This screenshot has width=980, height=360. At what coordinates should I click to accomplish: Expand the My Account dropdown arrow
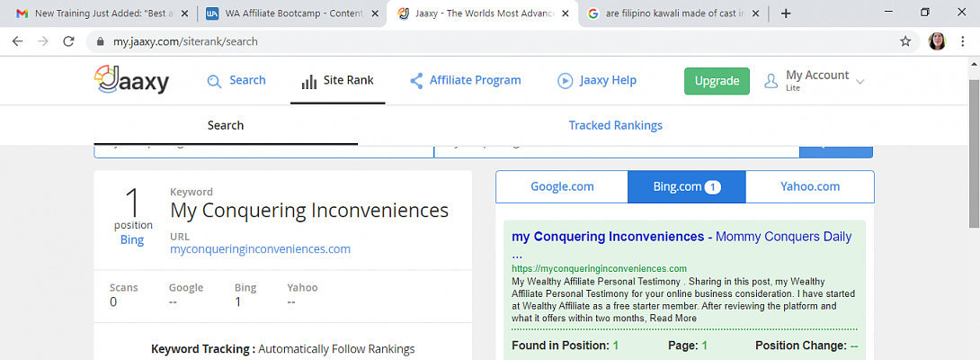click(860, 82)
